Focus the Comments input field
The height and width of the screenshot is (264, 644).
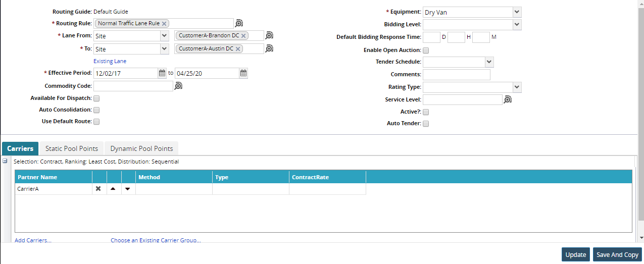457,75
